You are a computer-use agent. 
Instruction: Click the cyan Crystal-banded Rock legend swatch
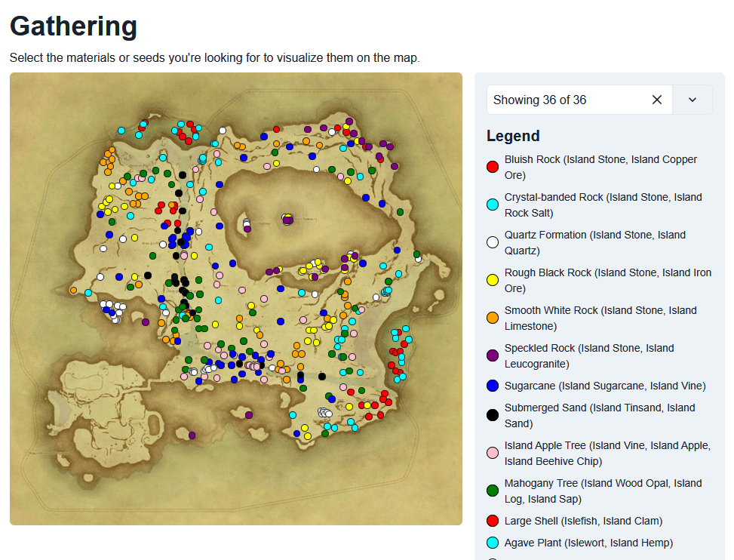click(x=493, y=205)
